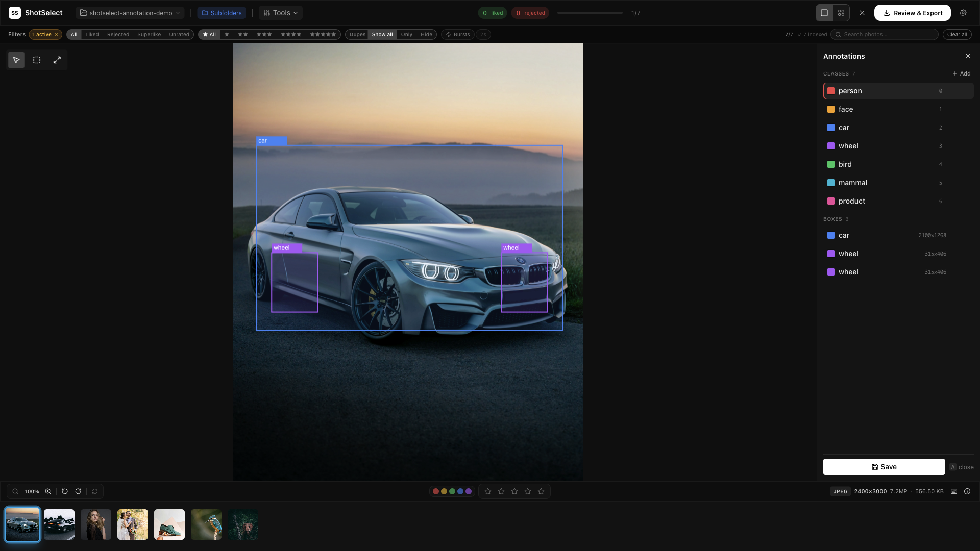The image size is (980, 551).
Task: Click the zoom in magnifier icon
Action: coord(48,491)
